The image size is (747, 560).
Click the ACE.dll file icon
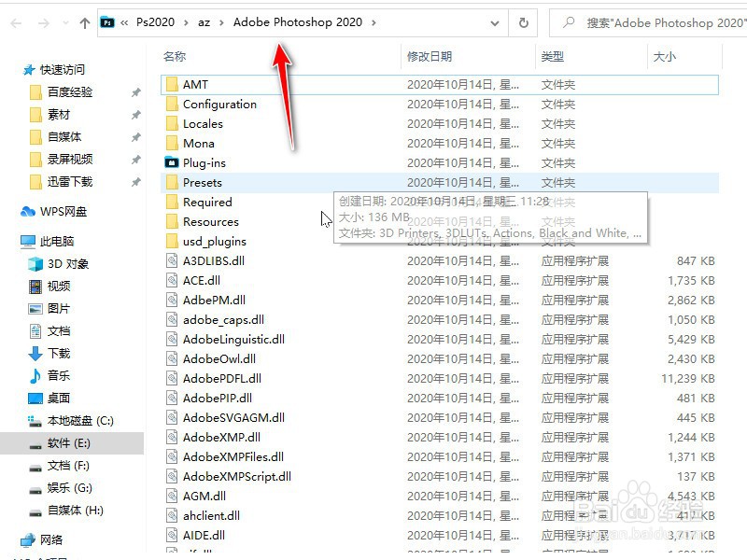pos(172,281)
